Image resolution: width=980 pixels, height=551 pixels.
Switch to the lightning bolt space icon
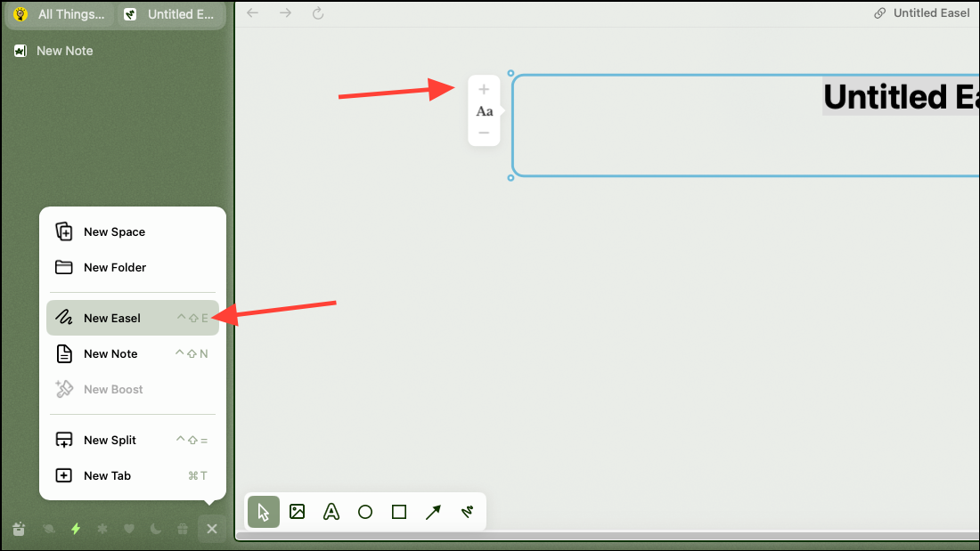tap(76, 529)
